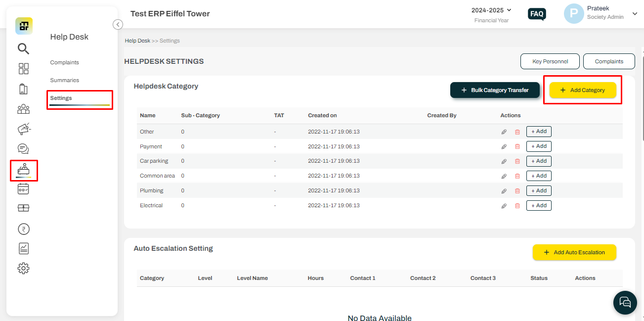Edit the Plumbing category with pencil icon
The image size is (644, 321).
(x=504, y=190)
